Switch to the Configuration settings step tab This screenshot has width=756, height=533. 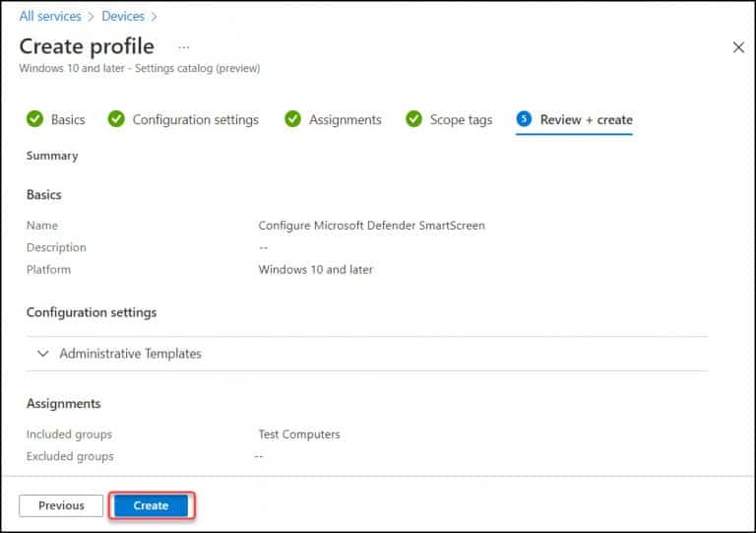pyautogui.click(x=183, y=119)
